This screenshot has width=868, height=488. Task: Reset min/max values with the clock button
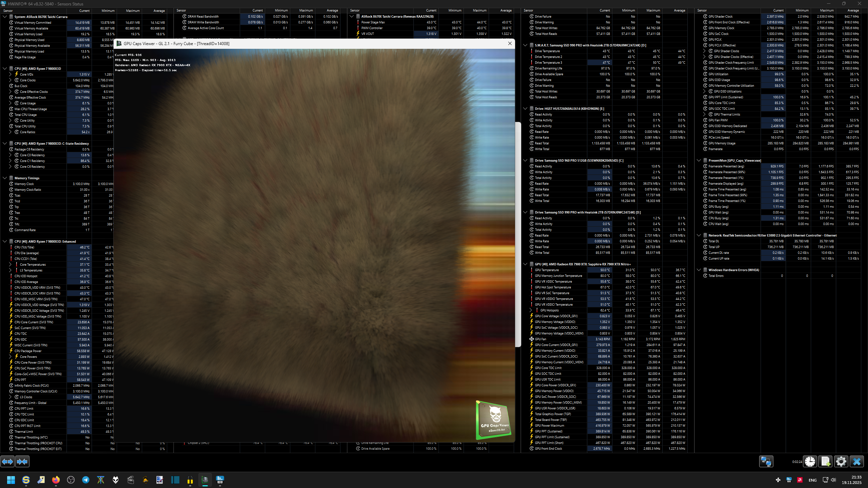point(810,461)
